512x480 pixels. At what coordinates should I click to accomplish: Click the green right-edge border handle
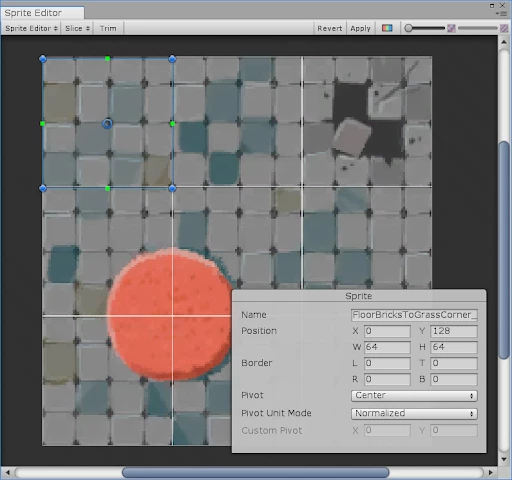[x=172, y=124]
